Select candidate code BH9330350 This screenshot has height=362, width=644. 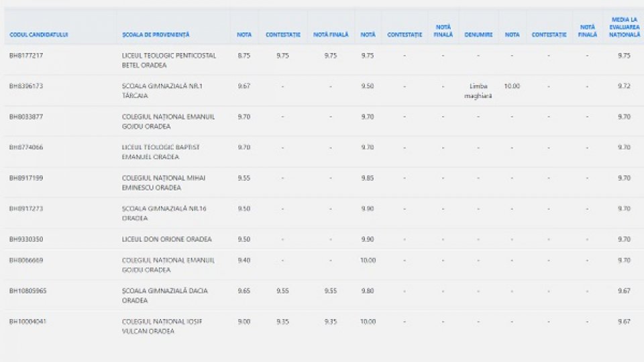coord(27,239)
